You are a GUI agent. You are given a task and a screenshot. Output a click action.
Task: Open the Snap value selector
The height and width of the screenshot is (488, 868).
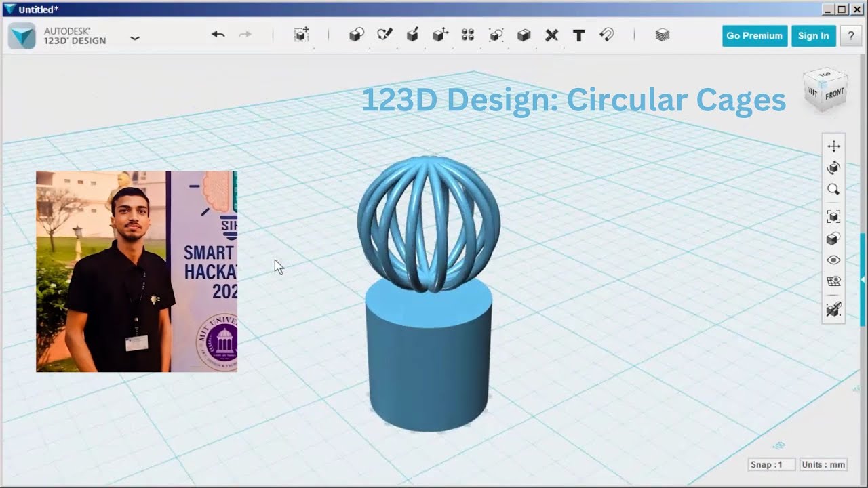coord(772,464)
